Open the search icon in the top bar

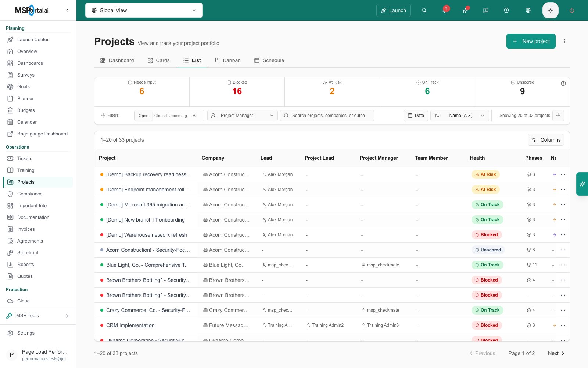click(424, 10)
